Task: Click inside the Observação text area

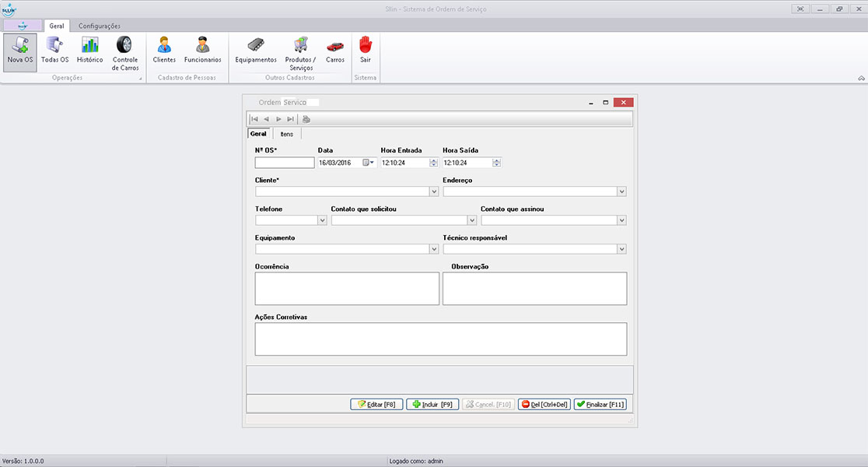Action: [x=535, y=288]
